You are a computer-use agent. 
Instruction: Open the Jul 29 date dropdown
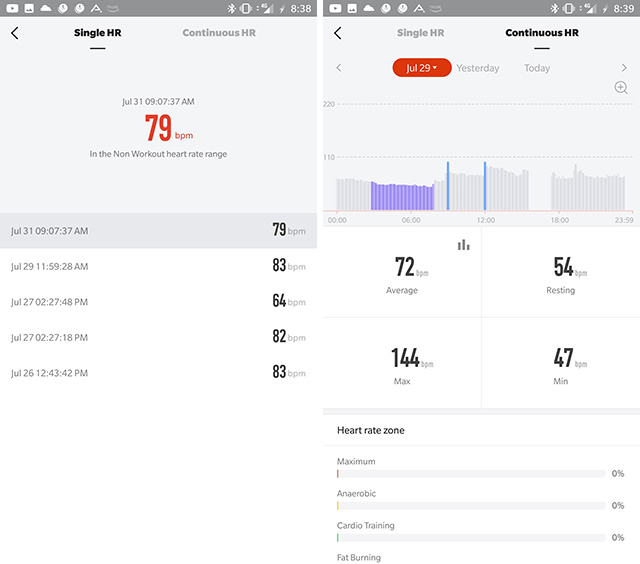[x=422, y=68]
